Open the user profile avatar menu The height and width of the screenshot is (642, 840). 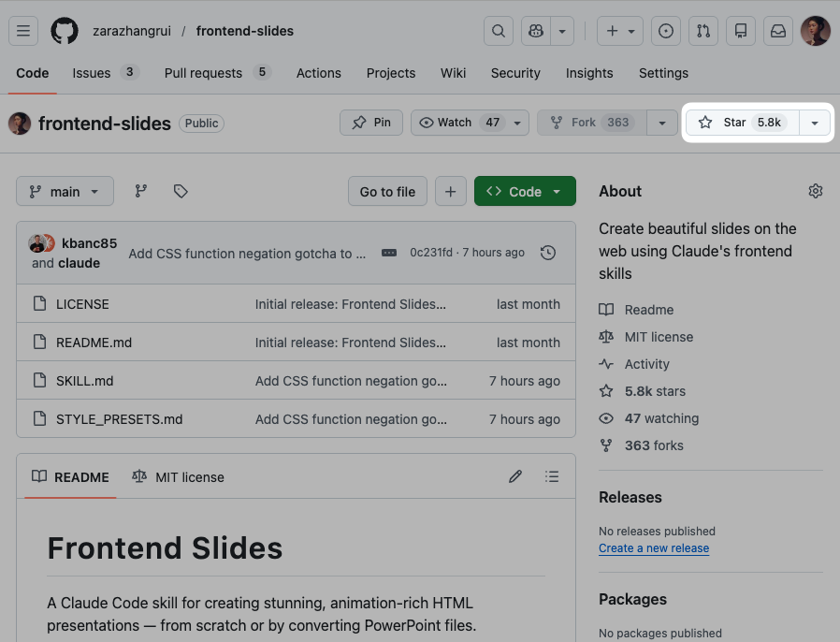tap(816, 31)
